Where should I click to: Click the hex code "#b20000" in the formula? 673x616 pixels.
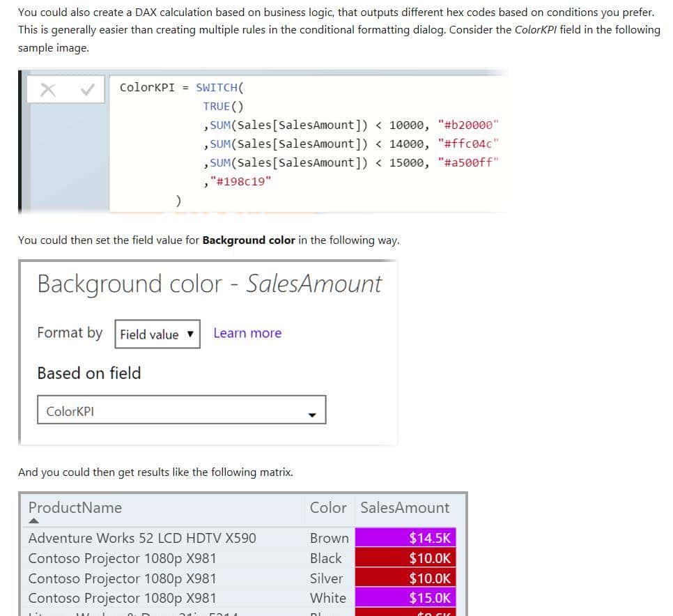pos(470,125)
